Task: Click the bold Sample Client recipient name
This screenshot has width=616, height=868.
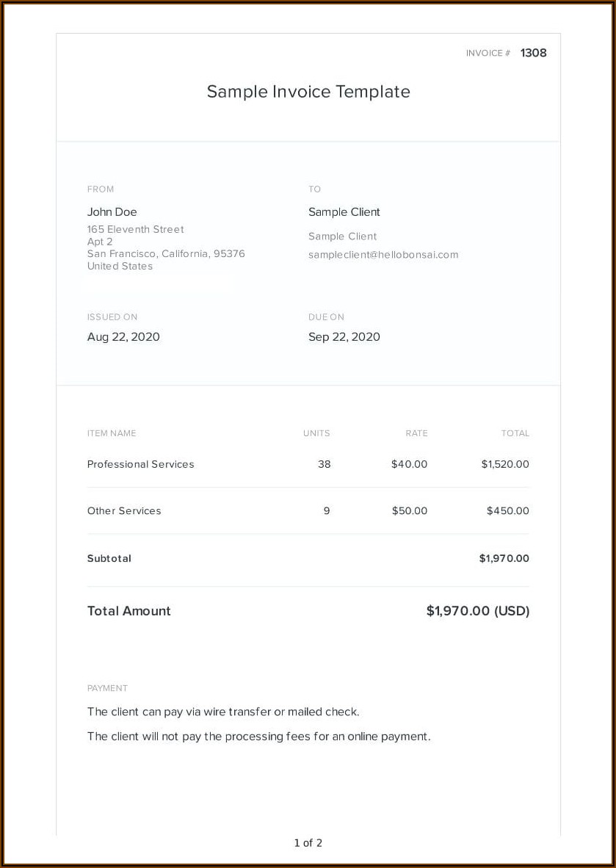Action: 344,212
